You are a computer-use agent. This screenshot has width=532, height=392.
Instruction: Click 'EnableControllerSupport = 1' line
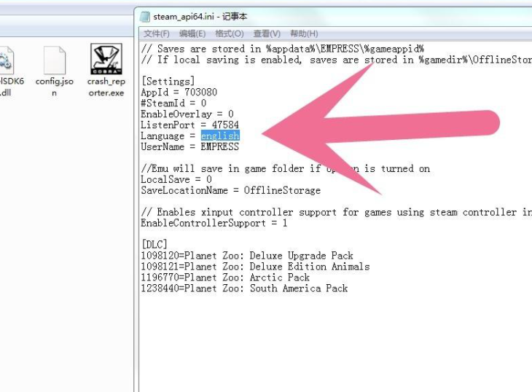214,223
